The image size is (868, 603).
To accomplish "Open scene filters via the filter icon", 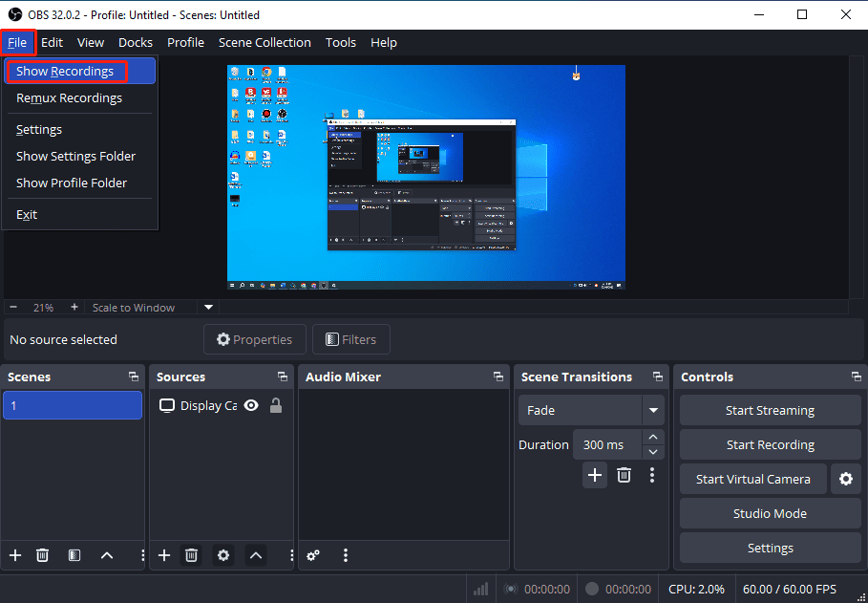I will [x=74, y=555].
